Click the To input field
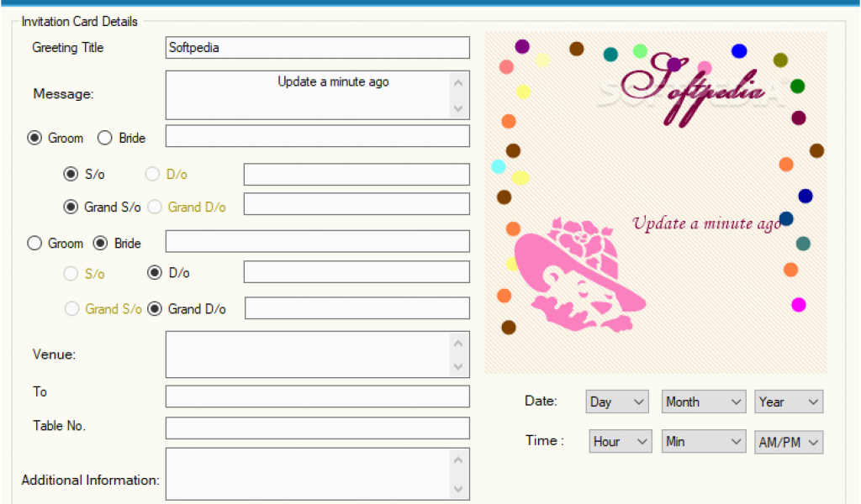Image resolution: width=861 pixels, height=504 pixels. pos(318,396)
